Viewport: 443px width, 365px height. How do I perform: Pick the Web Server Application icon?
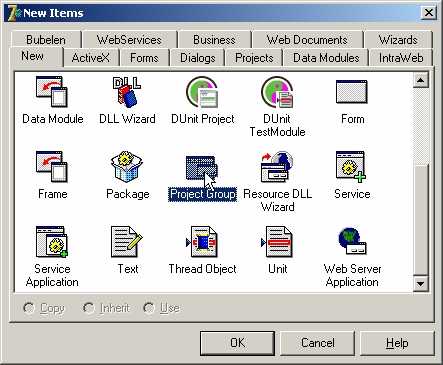[x=352, y=241]
